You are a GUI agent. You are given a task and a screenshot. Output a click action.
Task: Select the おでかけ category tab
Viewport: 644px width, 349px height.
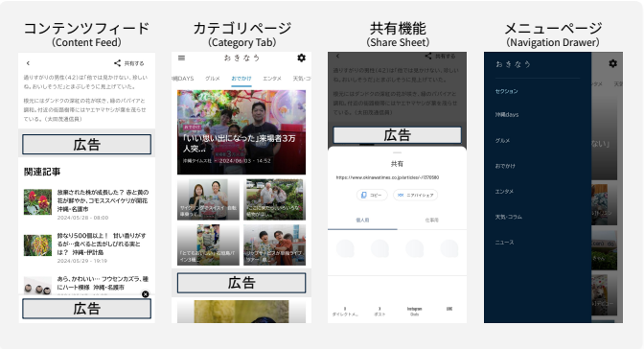(241, 79)
